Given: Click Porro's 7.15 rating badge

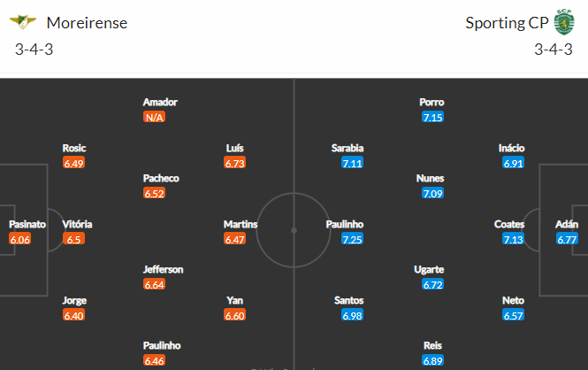Looking at the screenshot, I should 432,117.
